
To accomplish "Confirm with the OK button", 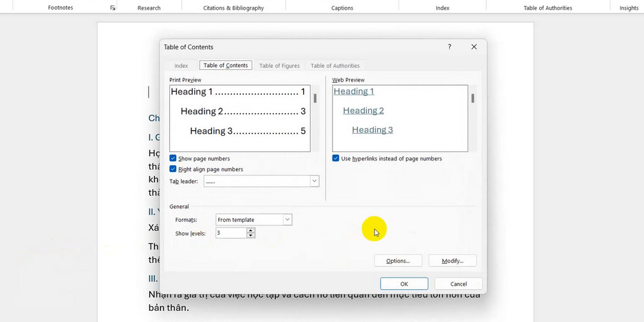I will (x=404, y=284).
